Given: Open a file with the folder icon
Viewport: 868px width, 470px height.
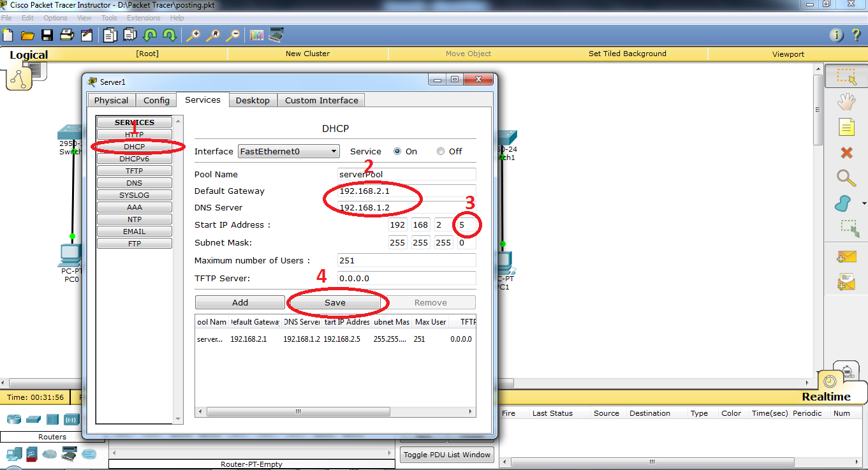Looking at the screenshot, I should point(27,35).
